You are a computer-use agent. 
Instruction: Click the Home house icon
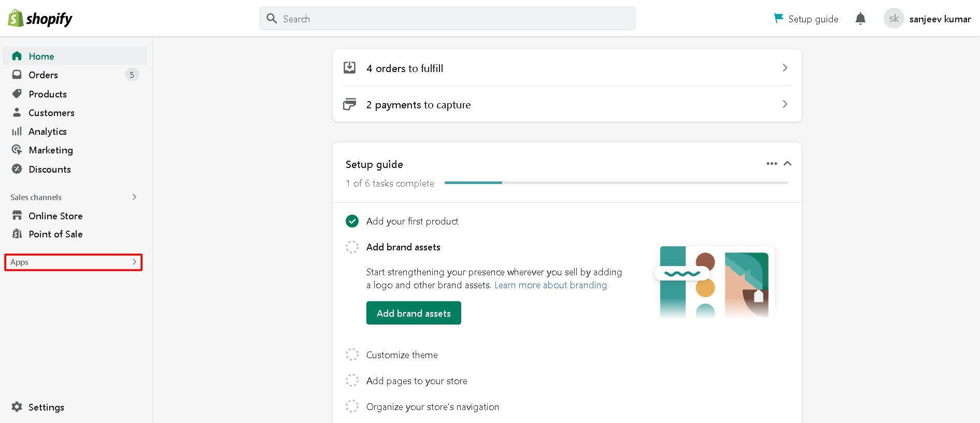(17, 56)
